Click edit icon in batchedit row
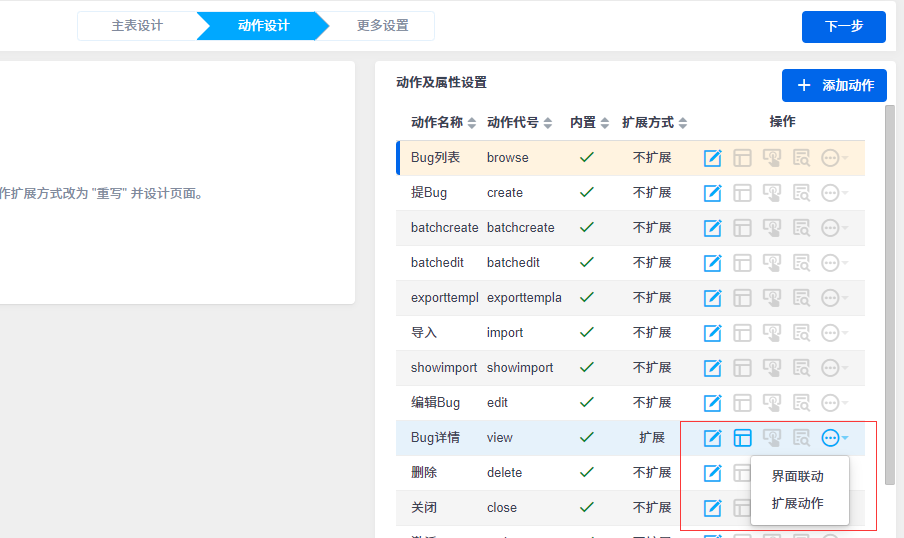The width and height of the screenshot is (904, 538). [x=712, y=263]
